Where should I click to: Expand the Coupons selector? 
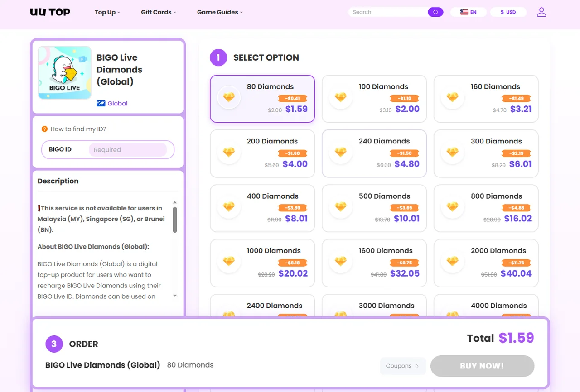click(x=403, y=366)
